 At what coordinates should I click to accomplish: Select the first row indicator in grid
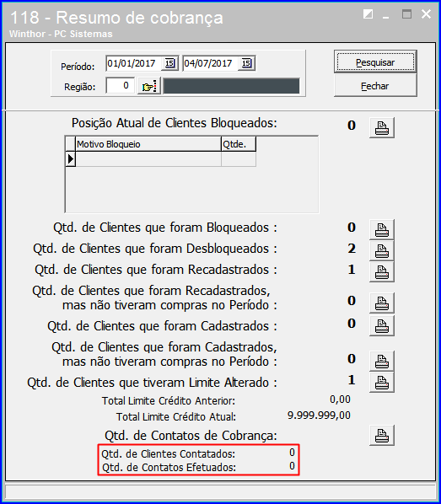click(71, 159)
